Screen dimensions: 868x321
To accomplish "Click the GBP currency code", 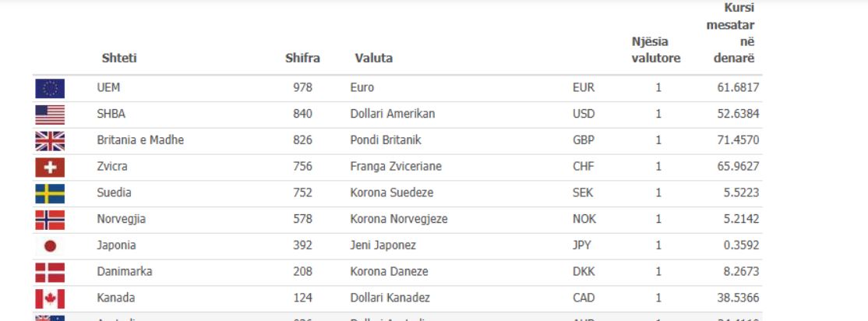I will point(583,141).
